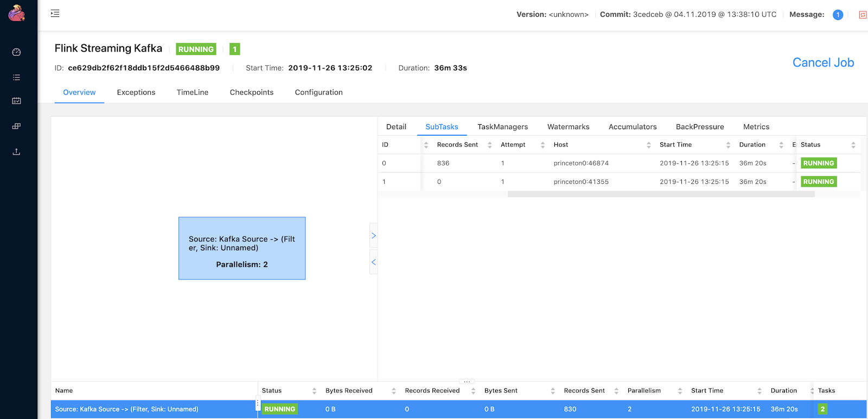Image resolution: width=868 pixels, height=419 pixels.
Task: Sort subtasks by Status column
Action: (x=853, y=145)
